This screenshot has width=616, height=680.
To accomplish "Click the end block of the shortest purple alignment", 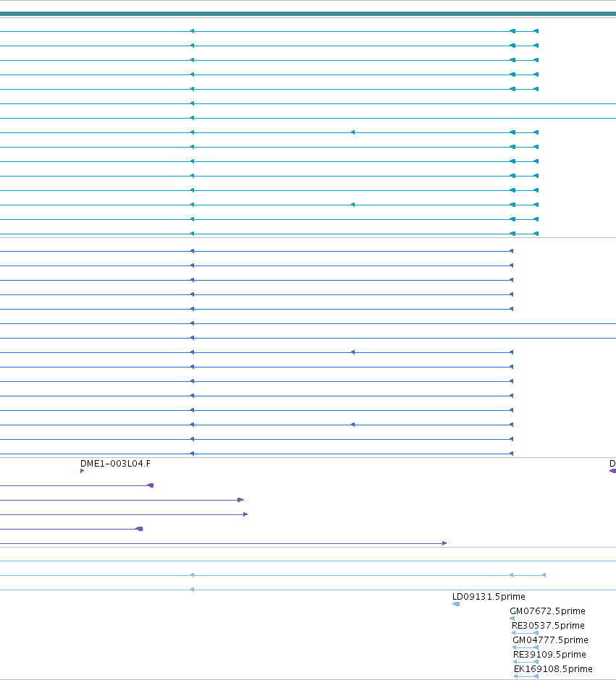I will tap(139, 529).
